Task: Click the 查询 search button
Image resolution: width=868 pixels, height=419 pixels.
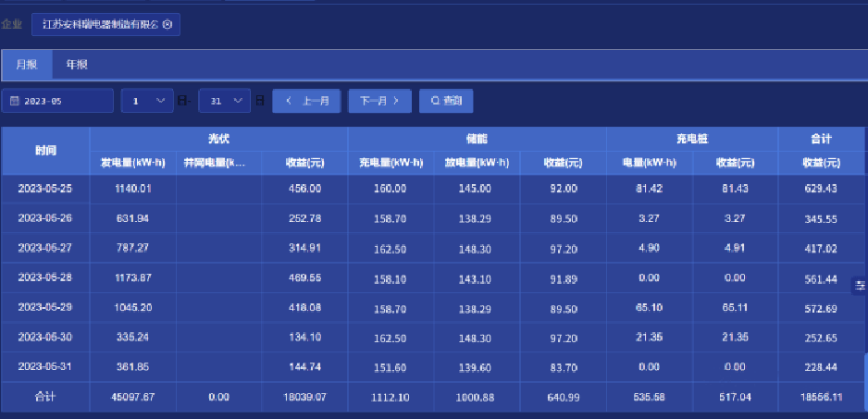Action: [x=446, y=102]
